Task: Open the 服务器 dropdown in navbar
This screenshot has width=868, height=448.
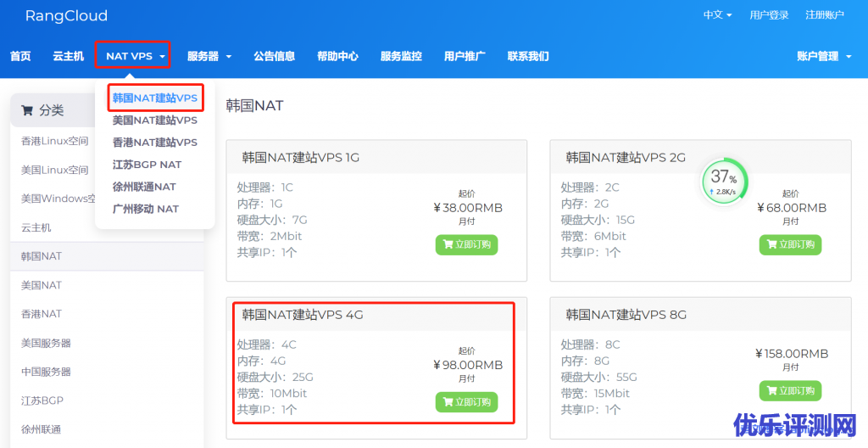Action: click(209, 56)
